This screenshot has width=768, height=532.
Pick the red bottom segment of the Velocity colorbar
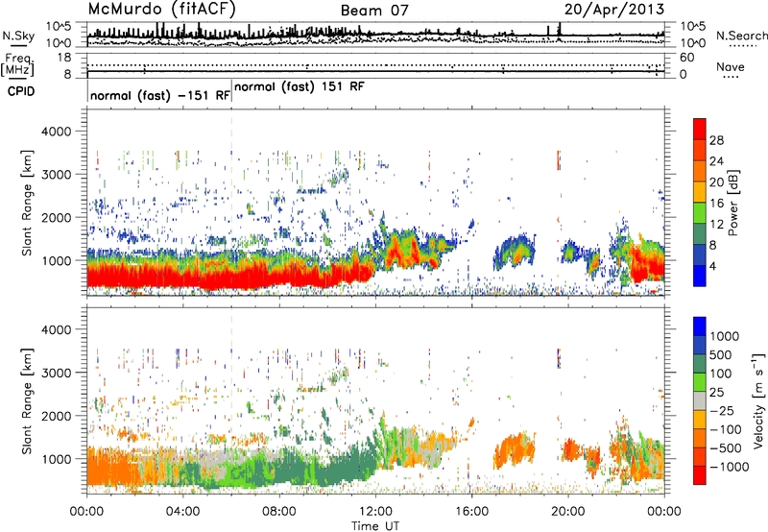(700, 475)
